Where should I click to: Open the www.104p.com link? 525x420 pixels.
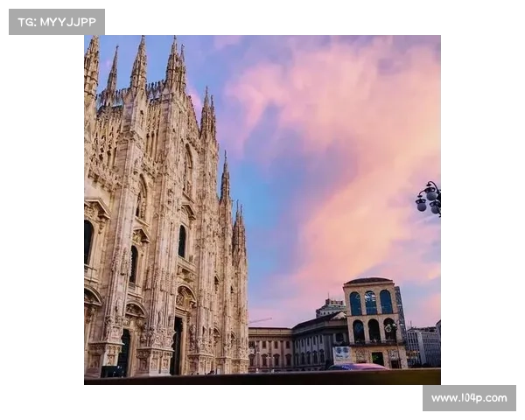pos(469,398)
